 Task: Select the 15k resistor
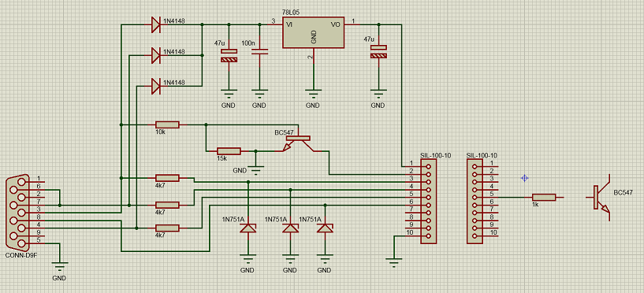[x=229, y=151]
